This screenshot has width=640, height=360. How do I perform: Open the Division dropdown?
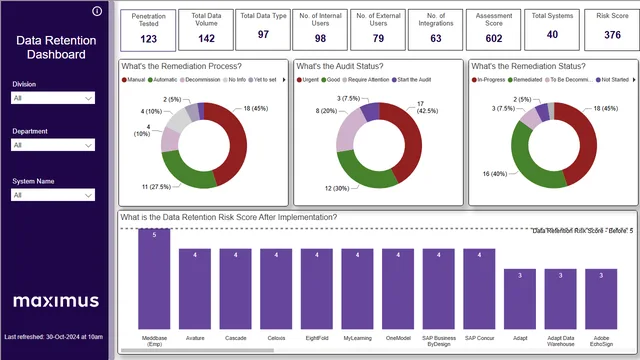click(53, 98)
